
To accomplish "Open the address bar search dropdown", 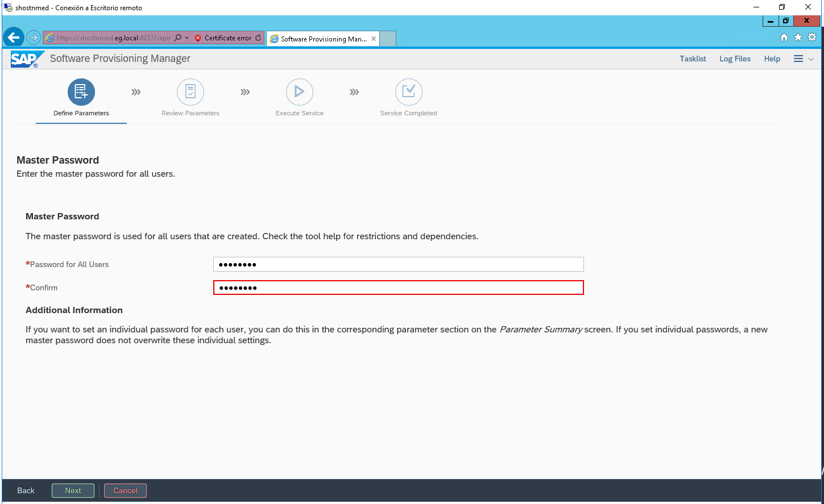I will click(187, 38).
